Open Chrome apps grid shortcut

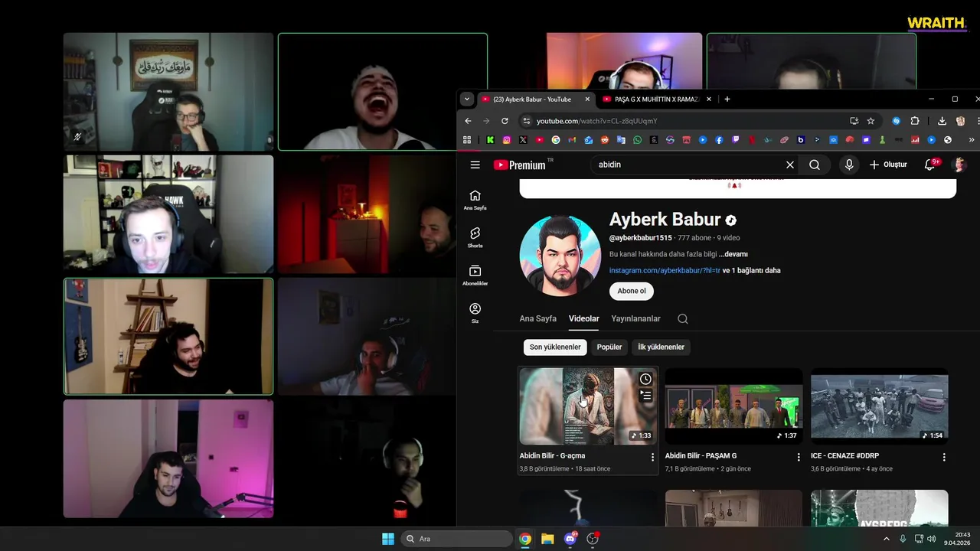pyautogui.click(x=467, y=140)
